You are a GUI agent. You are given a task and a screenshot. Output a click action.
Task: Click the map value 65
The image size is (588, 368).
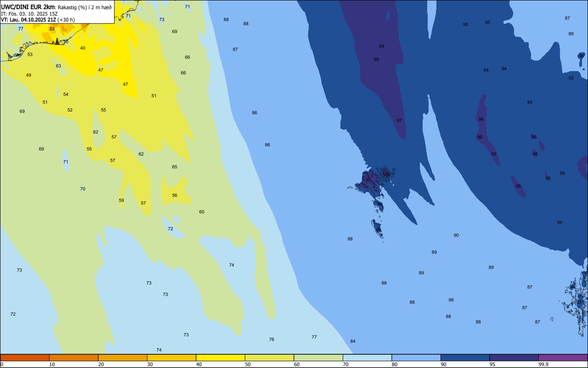coord(175,167)
